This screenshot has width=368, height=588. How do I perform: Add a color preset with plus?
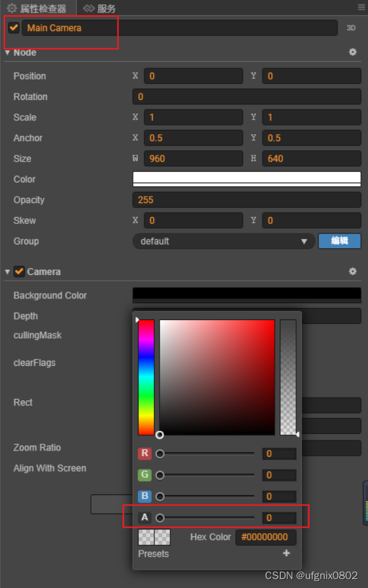coord(287,553)
